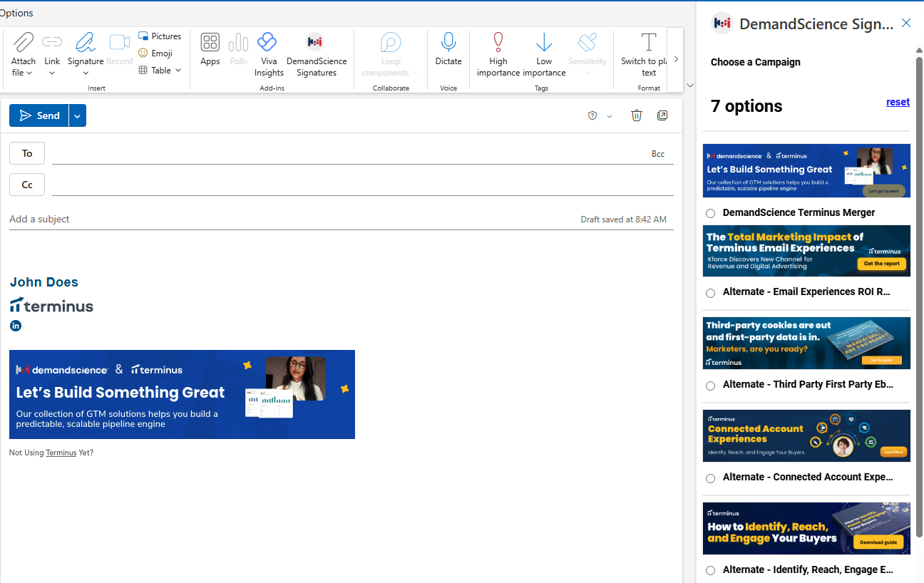Click the Attach file paperclip icon
924x583 pixels.
[x=24, y=42]
